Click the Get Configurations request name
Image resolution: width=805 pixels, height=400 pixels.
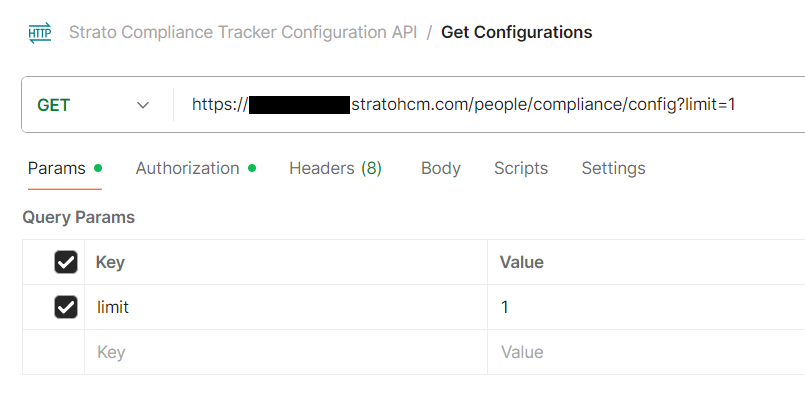[x=516, y=32]
